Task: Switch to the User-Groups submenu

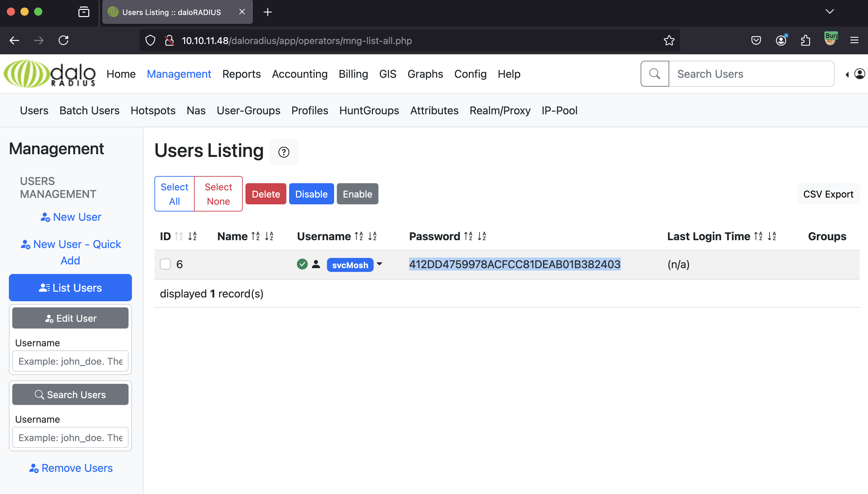Action: pyautogui.click(x=249, y=111)
